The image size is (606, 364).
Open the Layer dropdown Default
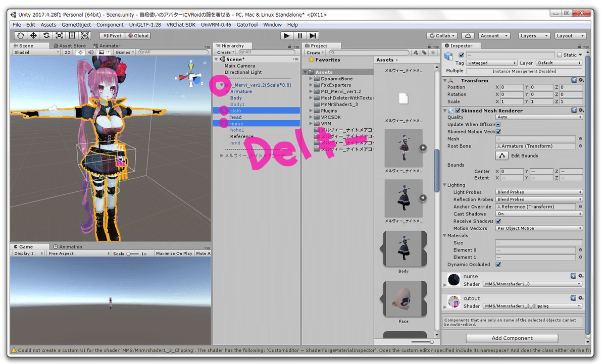pos(559,63)
